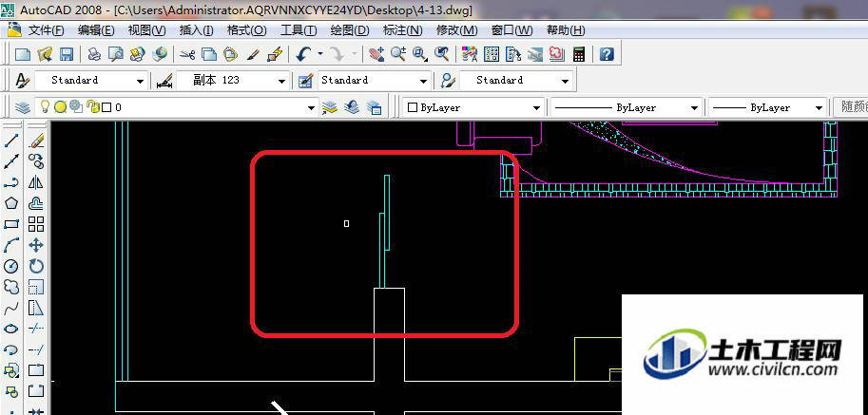Expand the color control ByLayer dropdown

[x=536, y=107]
